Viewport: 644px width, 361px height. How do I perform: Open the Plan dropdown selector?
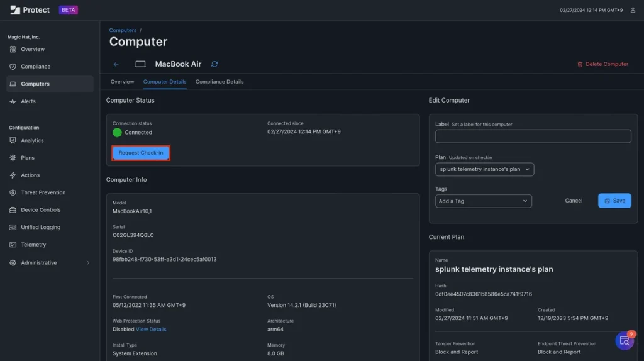[484, 169]
